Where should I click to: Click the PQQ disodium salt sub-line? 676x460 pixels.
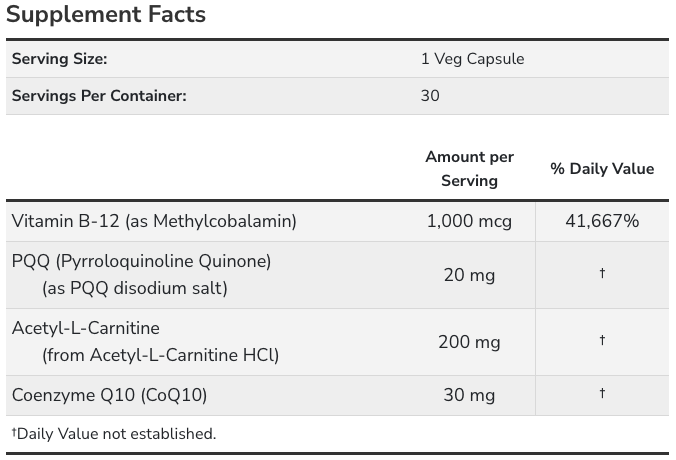(x=135, y=288)
